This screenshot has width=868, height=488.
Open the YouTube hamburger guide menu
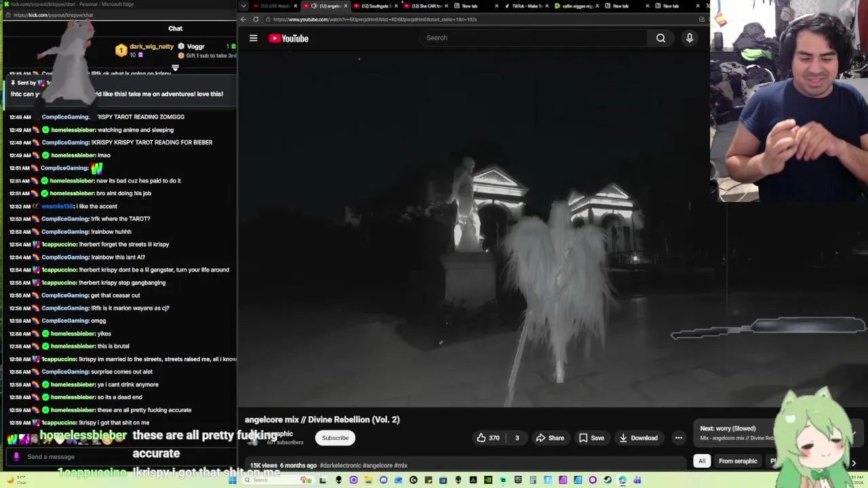[x=253, y=38]
